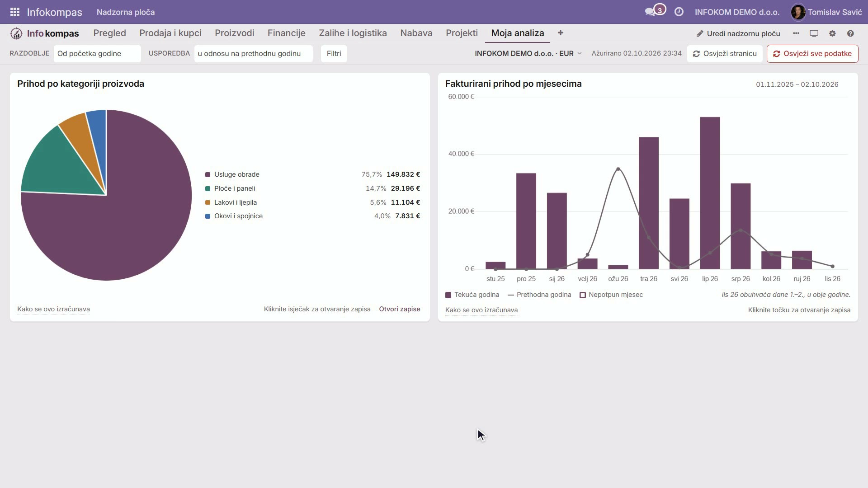The height and width of the screenshot is (488, 868).
Task: Expand INFOKOM DEMO d.o.o. · EUR company selector
Action: tap(528, 54)
